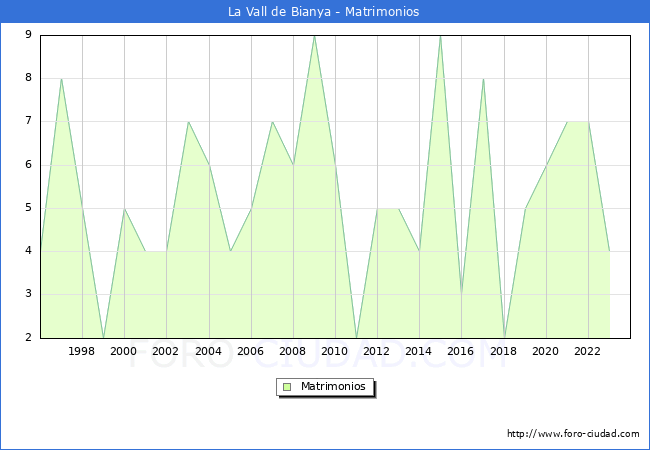
Task: Click the 2007 peak data point at 7
Action: (272, 122)
